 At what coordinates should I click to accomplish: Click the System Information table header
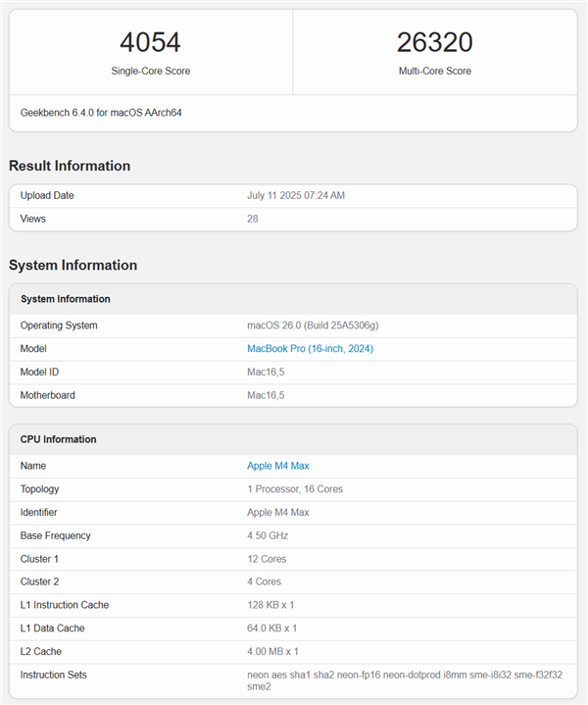click(x=66, y=299)
